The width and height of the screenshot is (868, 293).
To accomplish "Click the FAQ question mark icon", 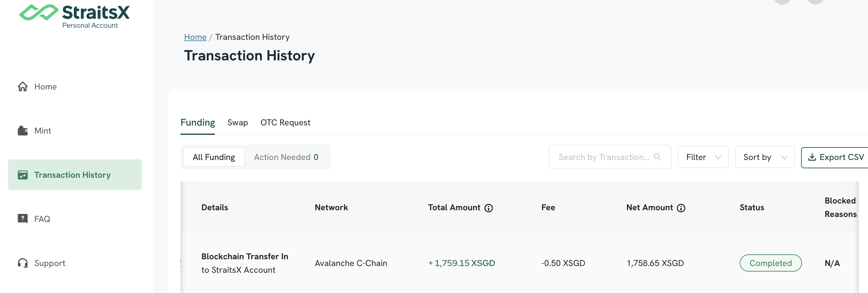I will (23, 219).
